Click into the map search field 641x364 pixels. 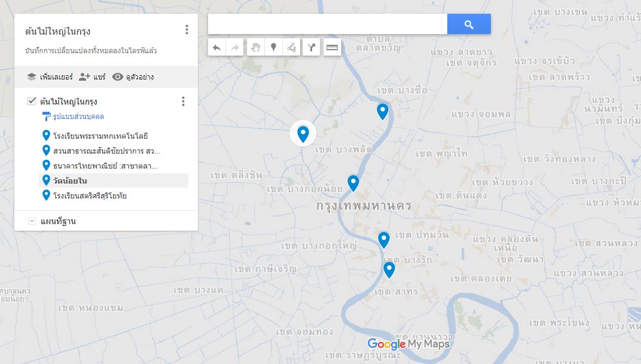click(x=327, y=25)
